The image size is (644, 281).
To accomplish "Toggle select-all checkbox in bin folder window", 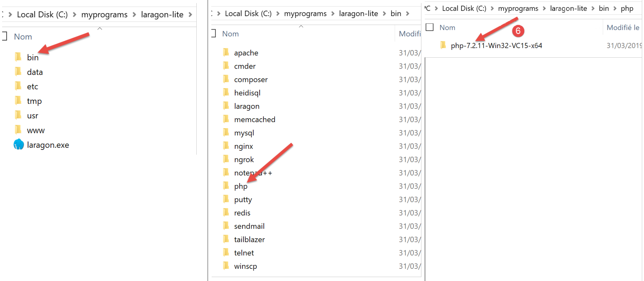I will [213, 34].
